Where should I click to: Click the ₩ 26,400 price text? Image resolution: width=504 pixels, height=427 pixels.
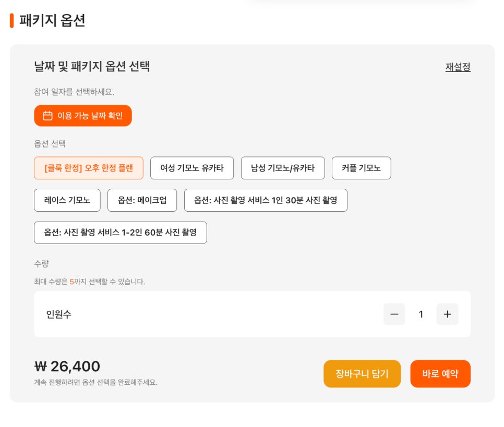67,367
